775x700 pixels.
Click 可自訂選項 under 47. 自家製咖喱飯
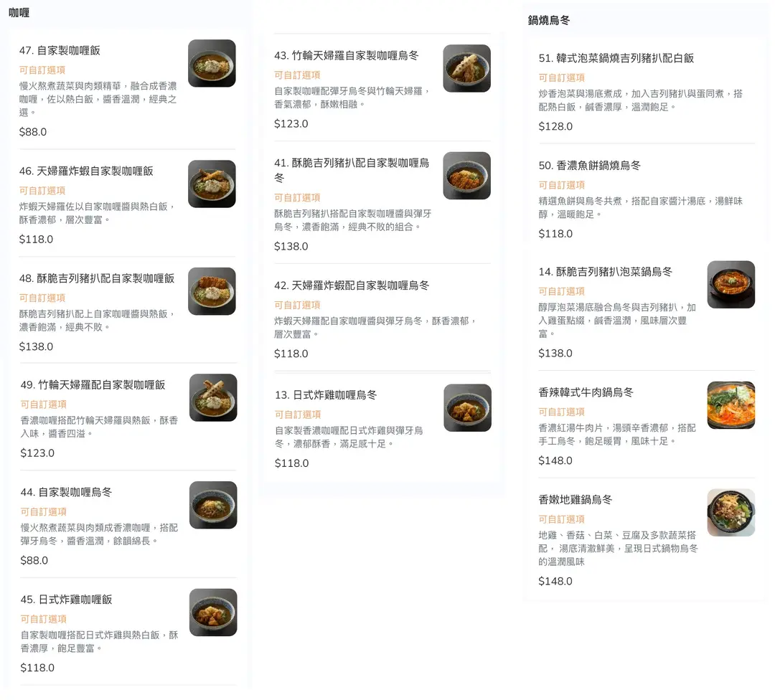pyautogui.click(x=42, y=70)
